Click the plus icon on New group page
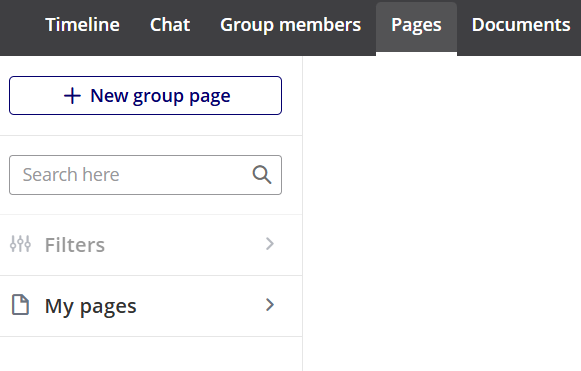 (x=72, y=96)
